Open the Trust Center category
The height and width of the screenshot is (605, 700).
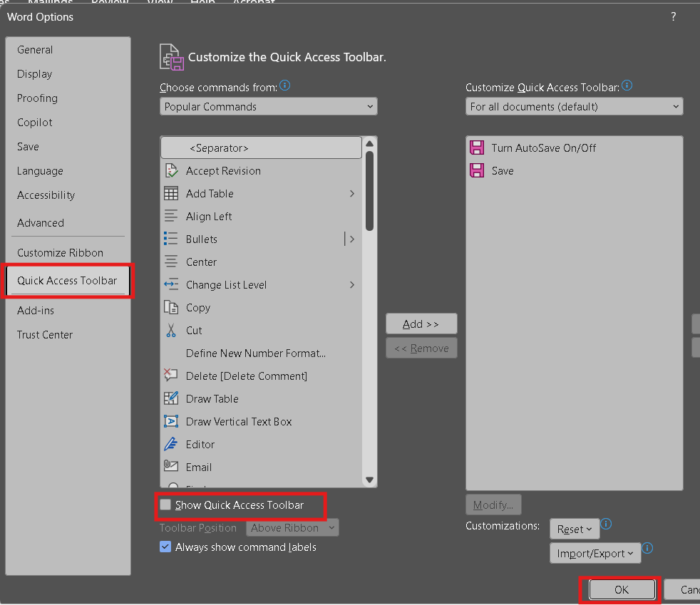coord(68,335)
